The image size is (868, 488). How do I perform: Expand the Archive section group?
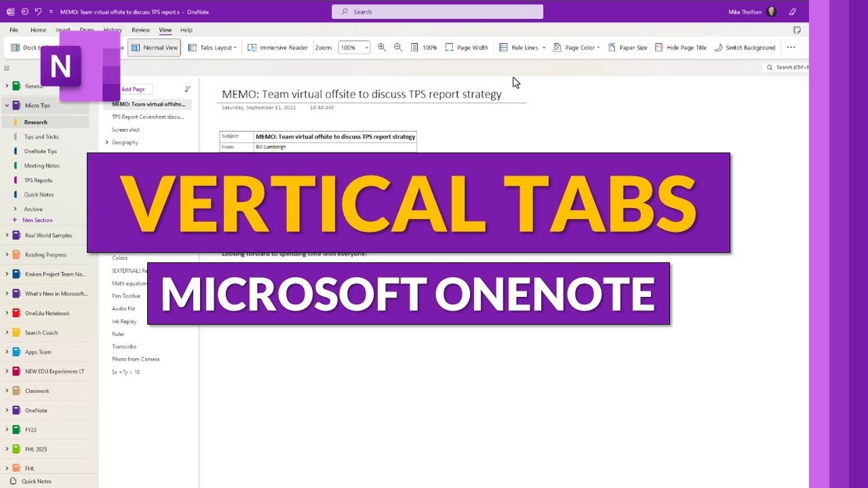[x=15, y=209]
